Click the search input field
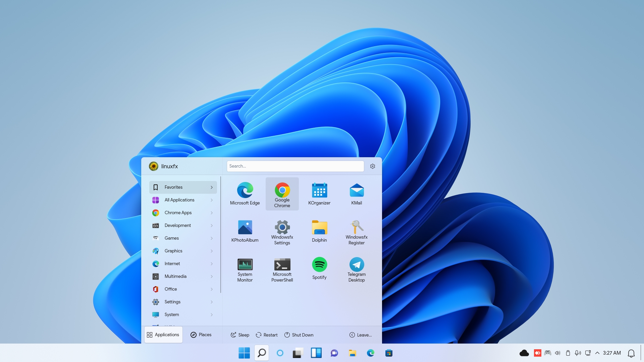 [x=294, y=166]
